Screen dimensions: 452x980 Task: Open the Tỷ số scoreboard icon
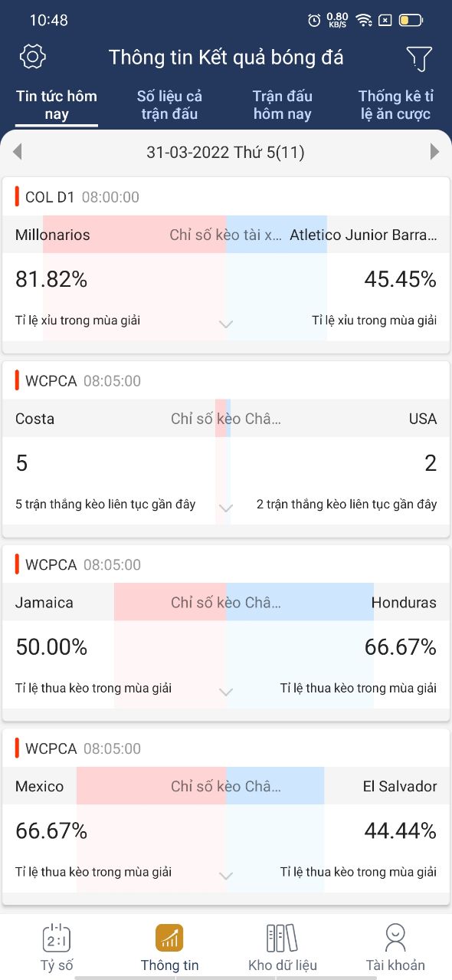pyautogui.click(x=57, y=937)
